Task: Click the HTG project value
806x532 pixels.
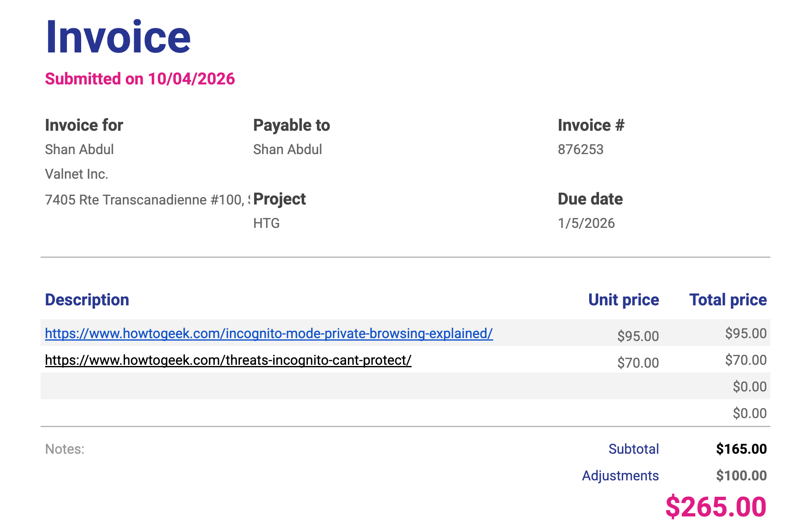Action: coord(266,223)
